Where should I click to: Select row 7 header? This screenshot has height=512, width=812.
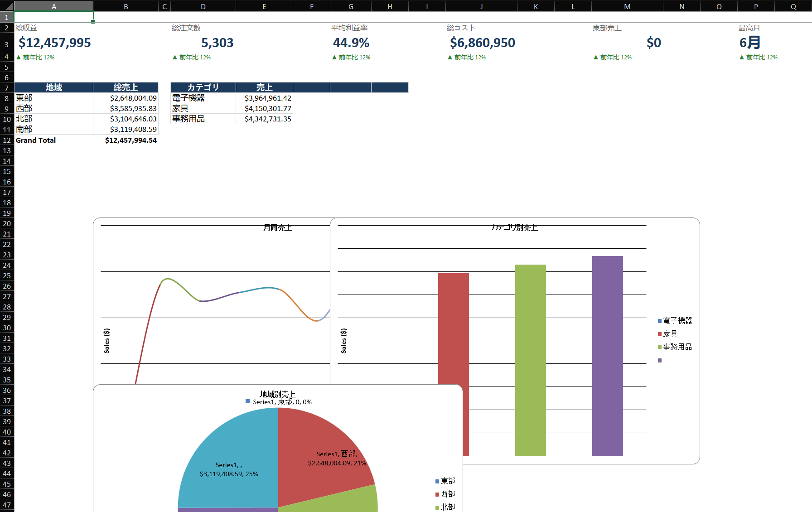pyautogui.click(x=7, y=88)
